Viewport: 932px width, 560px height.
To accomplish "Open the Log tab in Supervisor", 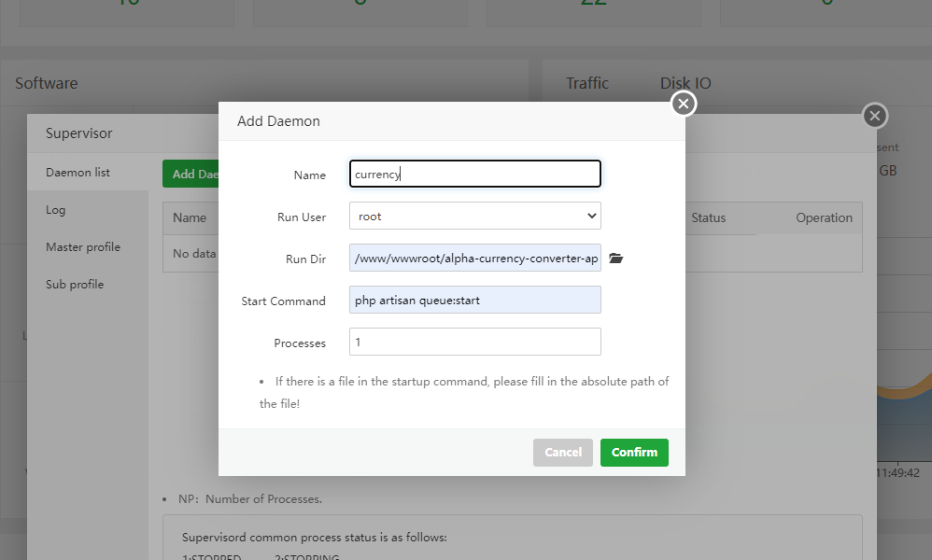I will click(x=56, y=210).
